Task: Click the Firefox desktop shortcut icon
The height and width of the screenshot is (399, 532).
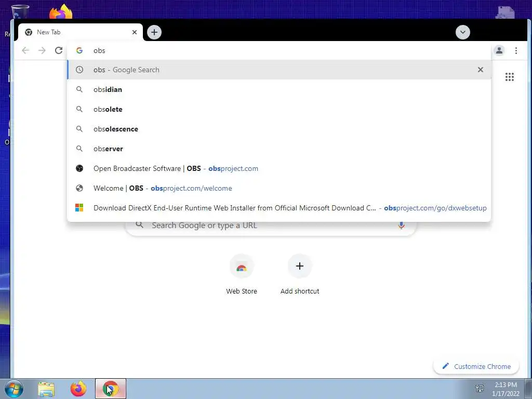Action: pyautogui.click(x=61, y=11)
